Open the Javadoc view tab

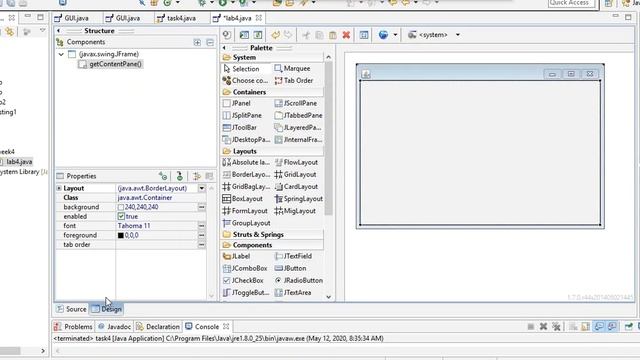(x=114, y=327)
